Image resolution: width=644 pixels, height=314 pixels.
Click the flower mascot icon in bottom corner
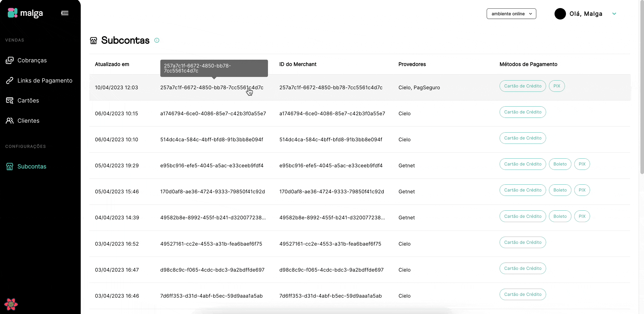click(11, 305)
